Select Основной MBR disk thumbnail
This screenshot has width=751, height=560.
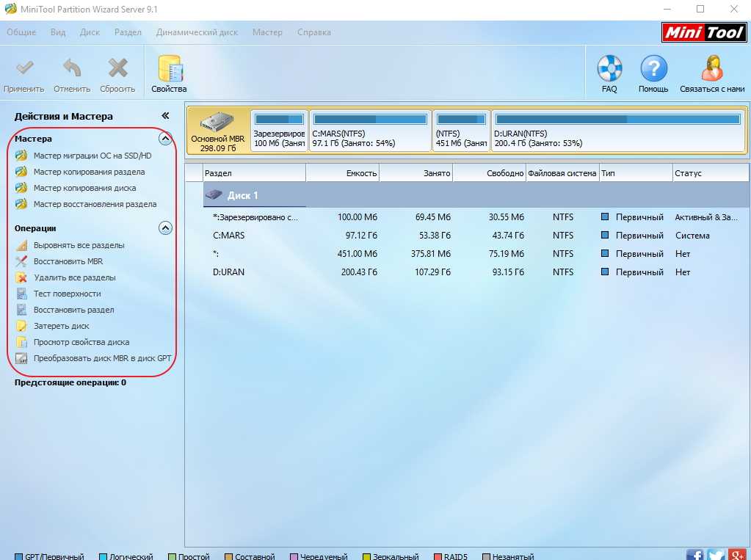[x=218, y=131]
